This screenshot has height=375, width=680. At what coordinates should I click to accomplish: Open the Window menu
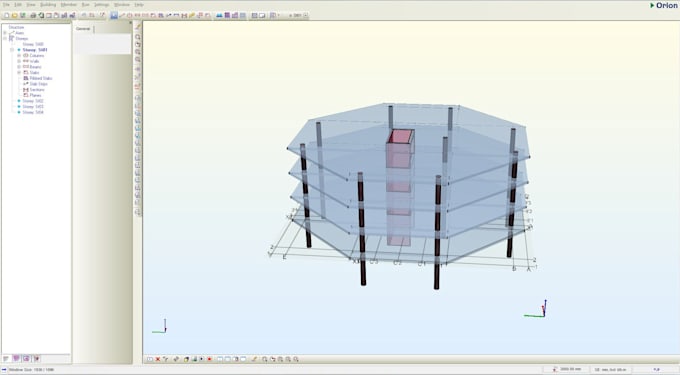point(122,4)
